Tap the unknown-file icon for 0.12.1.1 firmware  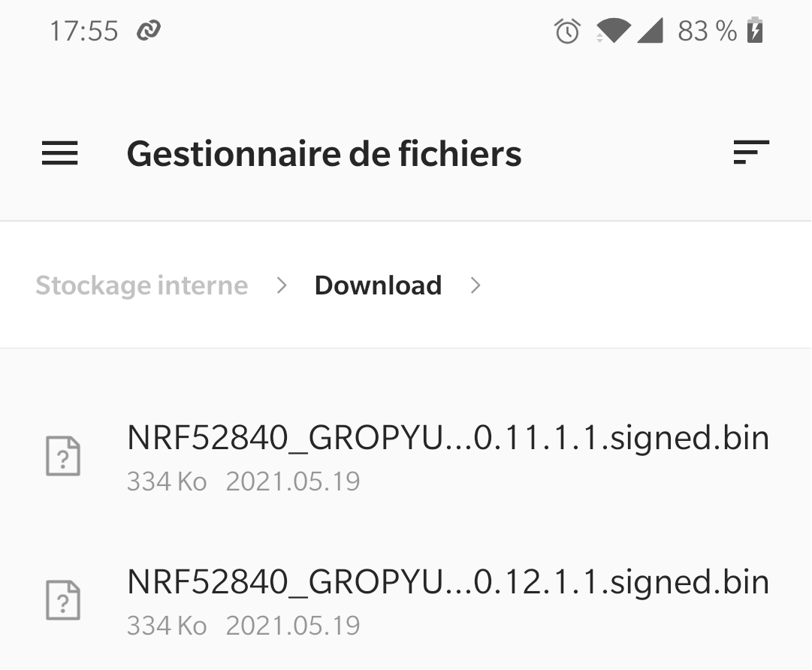pos(63,600)
